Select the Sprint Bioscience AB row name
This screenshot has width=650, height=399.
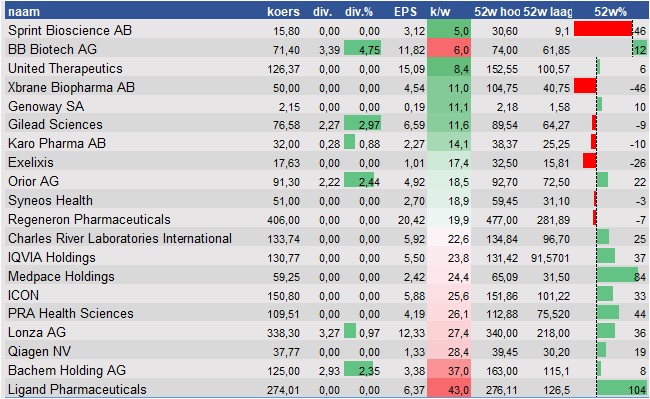(x=70, y=30)
